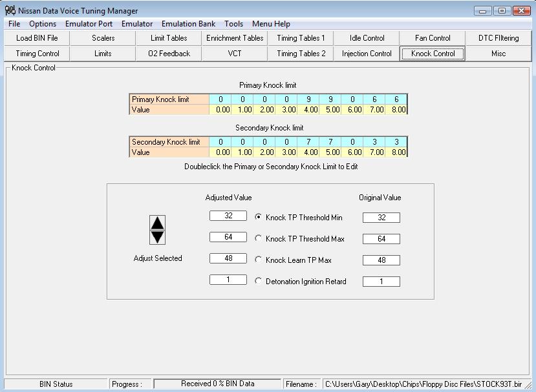
Task: Expand the Emulation Bank menu
Action: click(188, 24)
